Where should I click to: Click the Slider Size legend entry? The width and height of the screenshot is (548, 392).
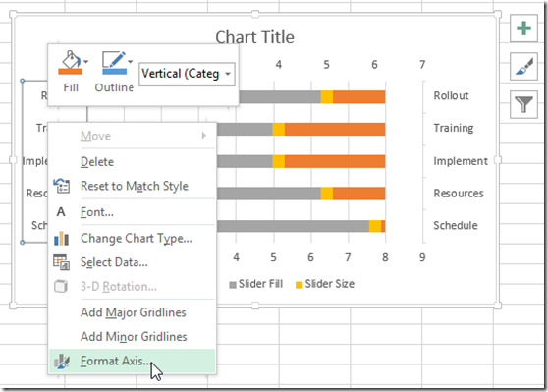coord(325,284)
